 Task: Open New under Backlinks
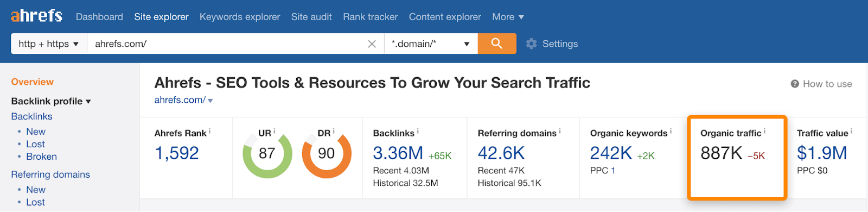(36, 132)
